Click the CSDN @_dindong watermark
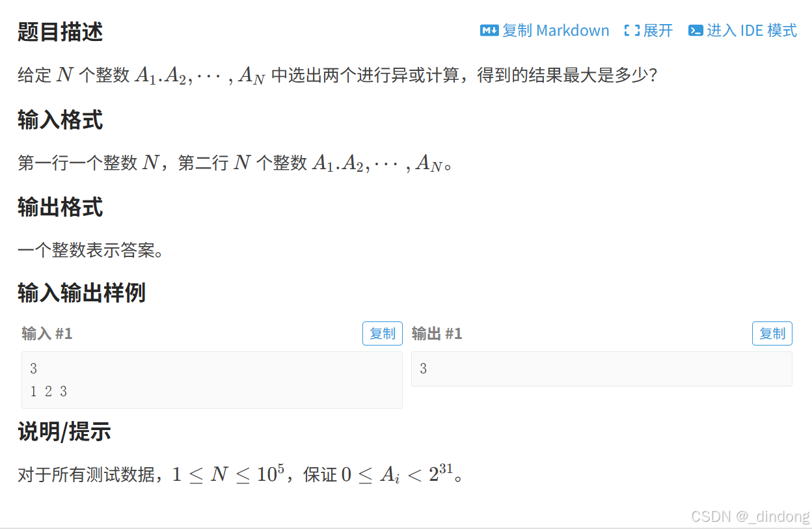The width and height of the screenshot is (812, 529). click(750, 517)
